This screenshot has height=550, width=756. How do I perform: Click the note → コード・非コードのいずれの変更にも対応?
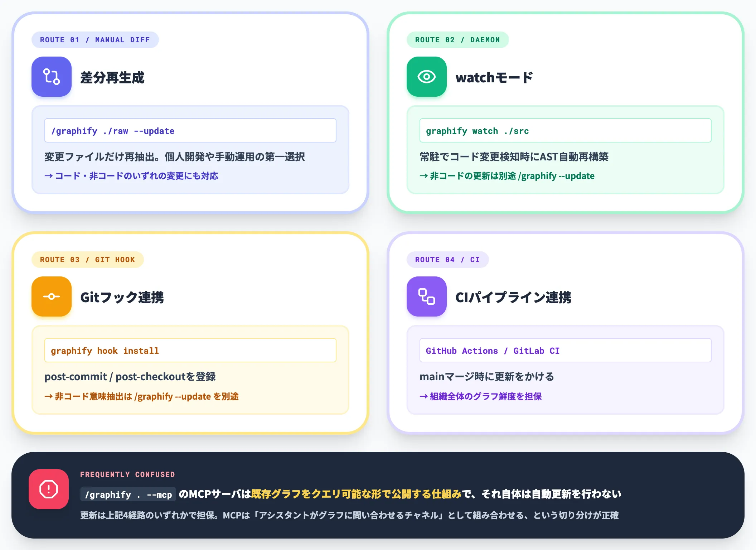click(x=131, y=176)
